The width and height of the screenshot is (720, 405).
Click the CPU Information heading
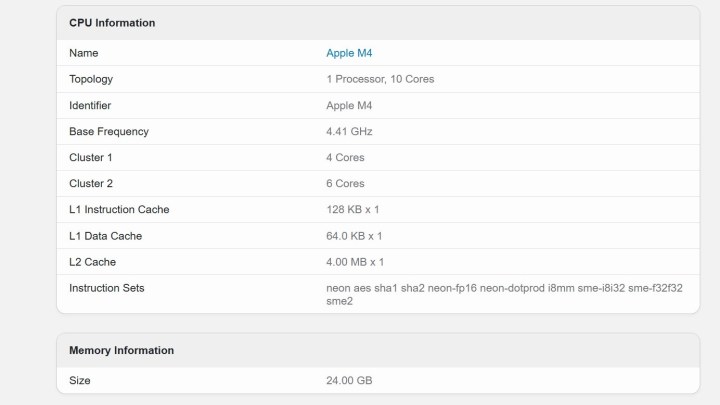coord(112,23)
